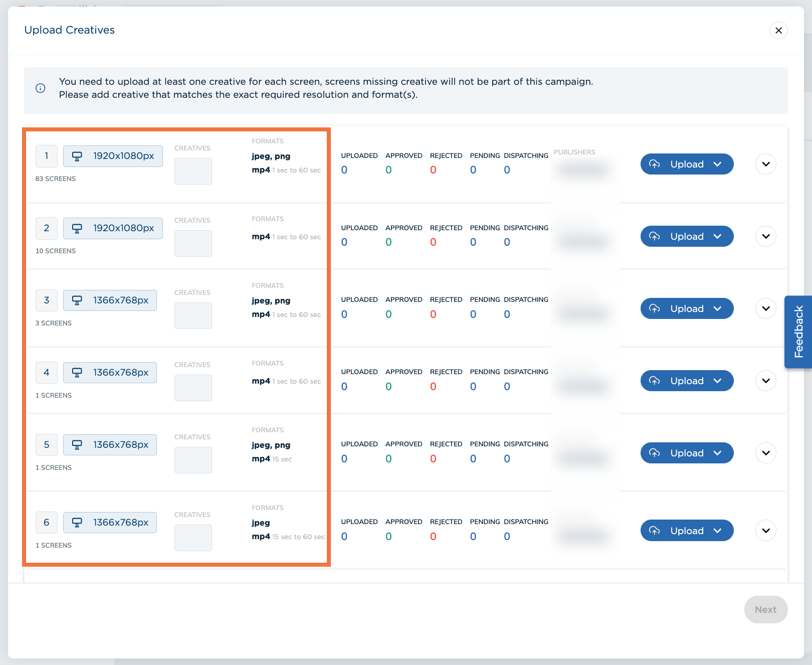Click Upload label for row 5

tap(687, 453)
